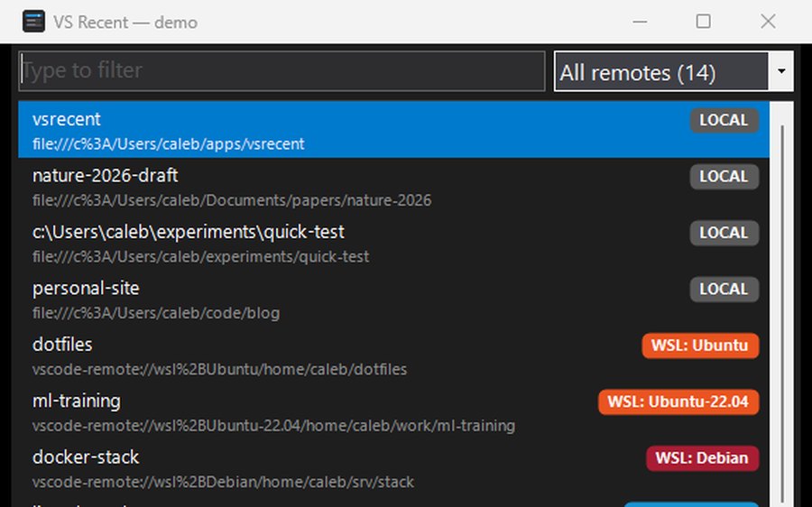Screen dimensions: 812x507
Task: Select the quick-test experiments entry
Action: (393, 243)
